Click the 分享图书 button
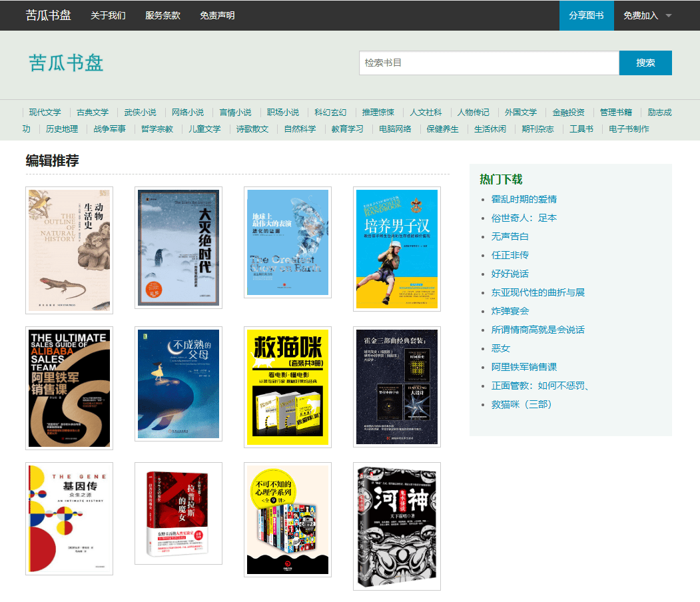 click(586, 16)
